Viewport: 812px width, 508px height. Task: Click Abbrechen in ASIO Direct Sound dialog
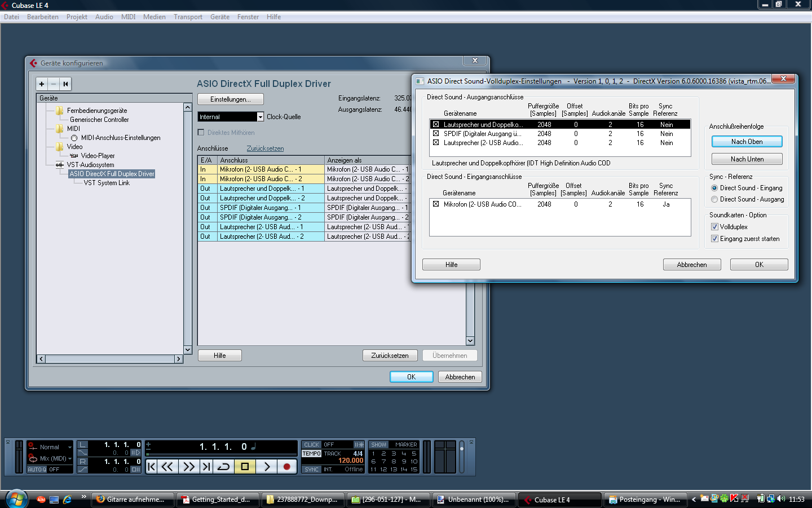tap(692, 265)
